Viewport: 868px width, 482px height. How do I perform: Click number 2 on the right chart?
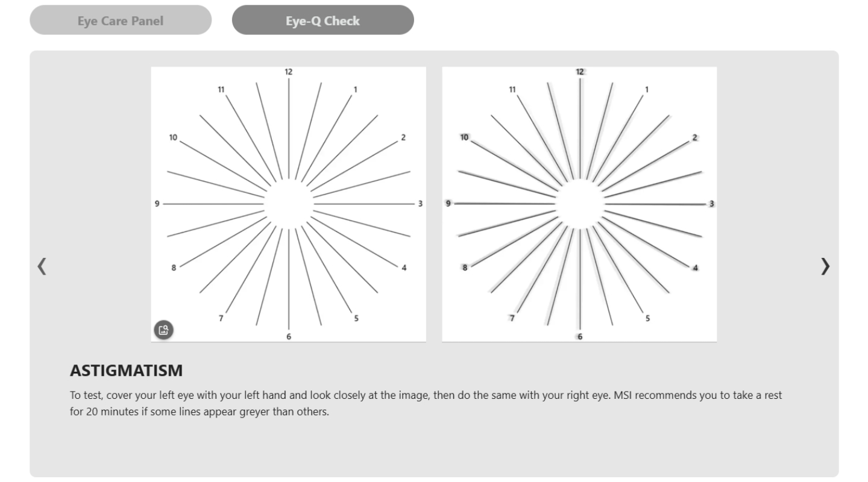(694, 137)
